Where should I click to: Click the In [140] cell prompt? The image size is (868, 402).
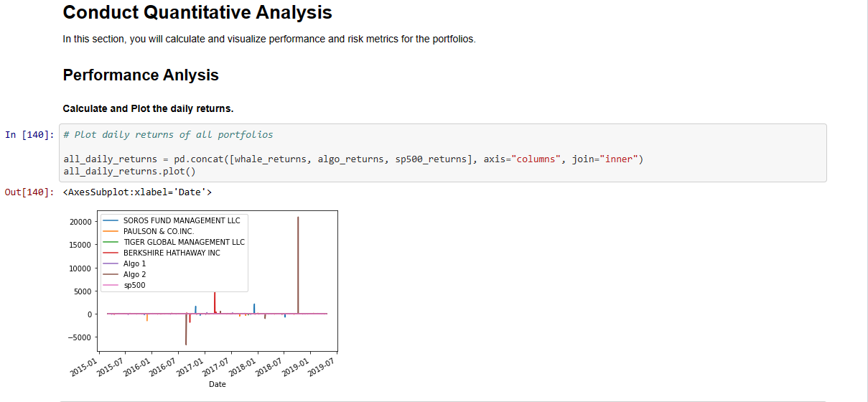(x=29, y=135)
